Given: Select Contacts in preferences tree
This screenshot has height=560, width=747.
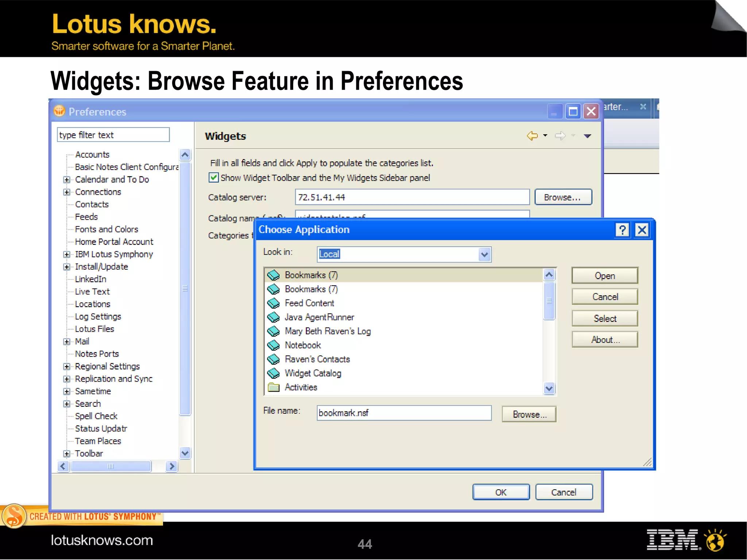Looking at the screenshot, I should (92, 204).
